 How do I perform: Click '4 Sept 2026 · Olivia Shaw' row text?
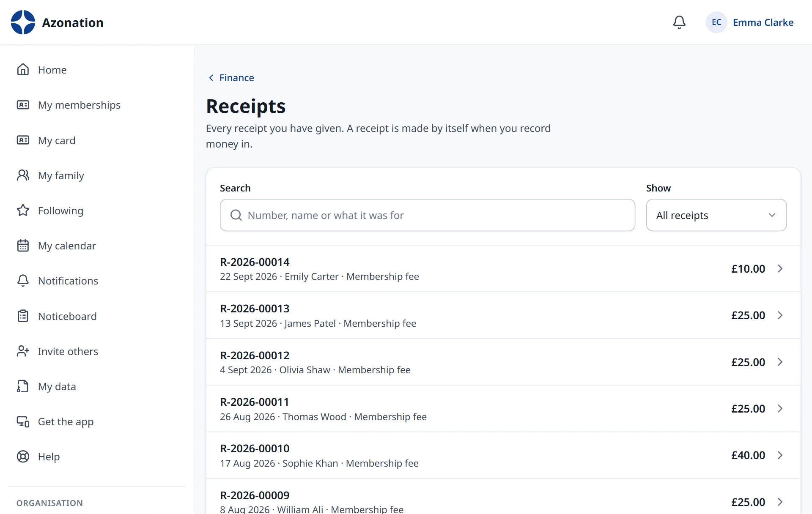pyautogui.click(x=275, y=370)
